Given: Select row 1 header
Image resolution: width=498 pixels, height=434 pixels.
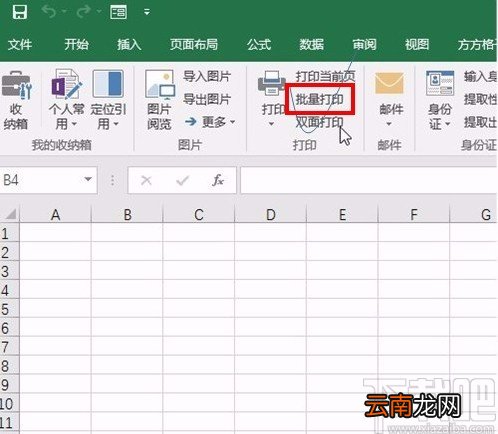Looking at the screenshot, I should [x=9, y=233].
